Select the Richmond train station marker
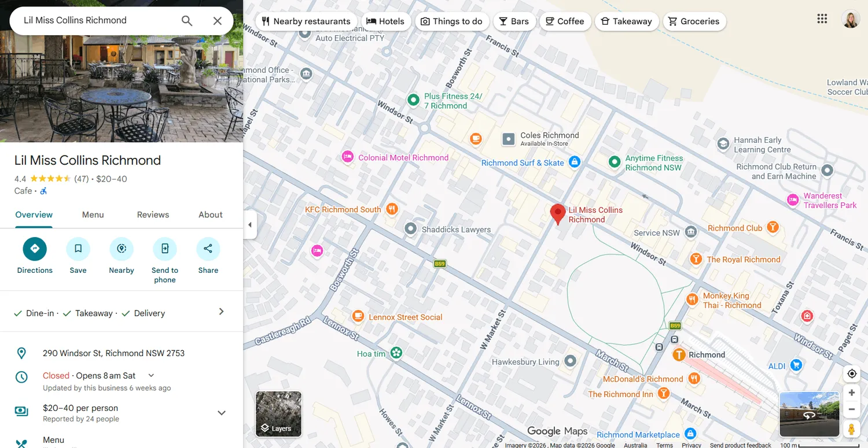 pos(679,354)
